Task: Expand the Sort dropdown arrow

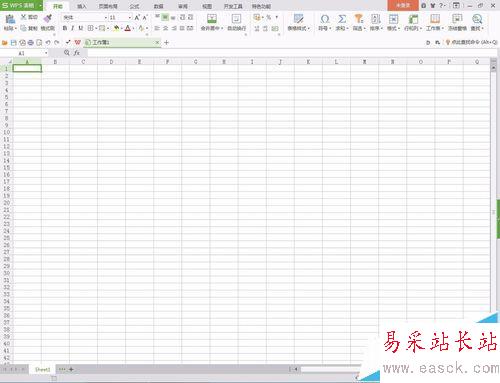Action: [x=382, y=28]
